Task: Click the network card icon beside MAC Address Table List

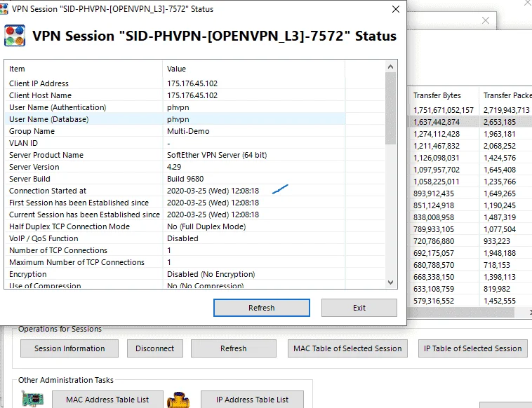Action: (x=32, y=399)
